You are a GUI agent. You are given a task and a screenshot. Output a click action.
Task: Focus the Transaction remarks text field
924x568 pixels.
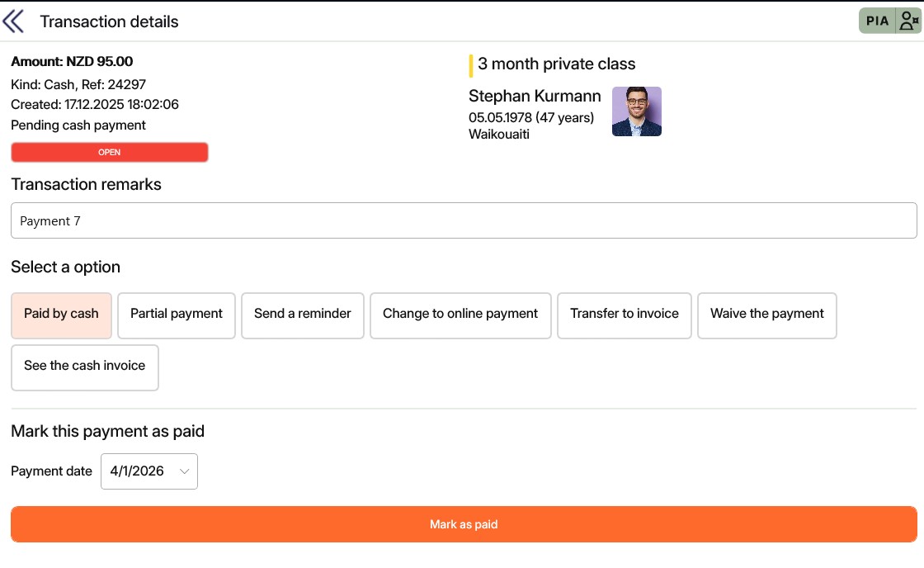point(464,220)
